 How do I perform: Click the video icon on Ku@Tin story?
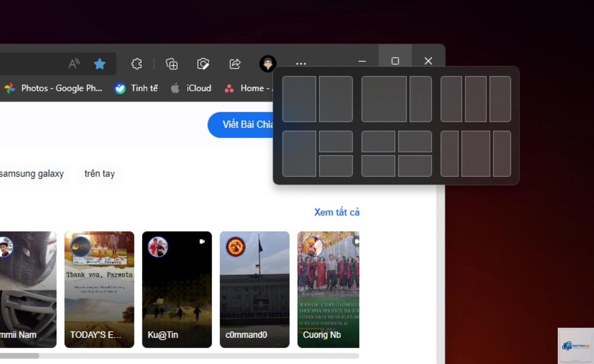[202, 241]
